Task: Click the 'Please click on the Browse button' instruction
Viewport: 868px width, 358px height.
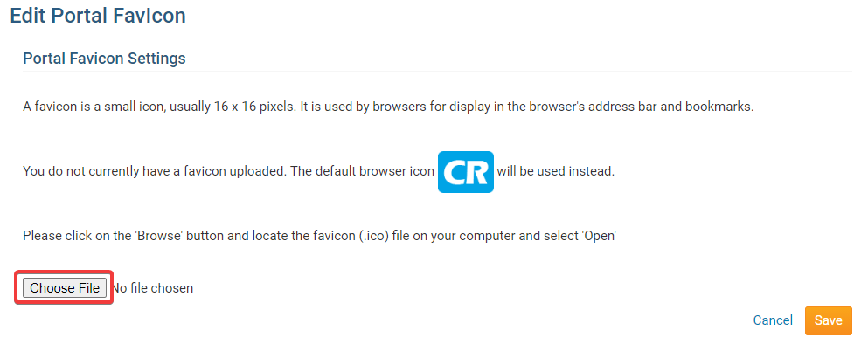Action: 319,236
